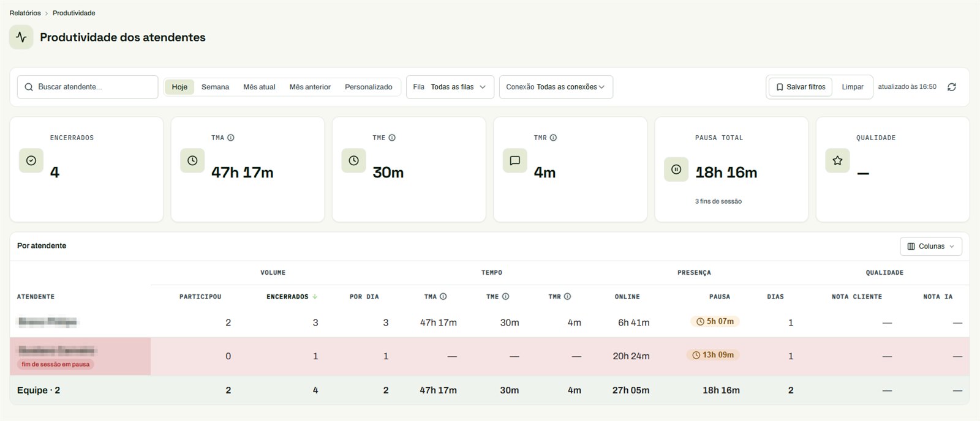Click the 6h 41m online cell
This screenshot has width=980, height=421.
[634, 322]
